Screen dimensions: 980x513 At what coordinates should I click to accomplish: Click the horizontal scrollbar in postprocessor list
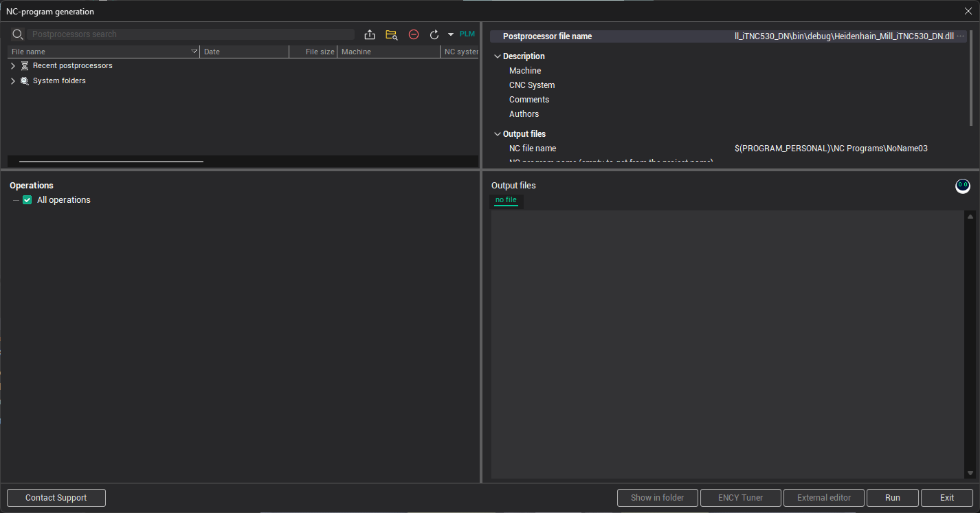[111, 162]
